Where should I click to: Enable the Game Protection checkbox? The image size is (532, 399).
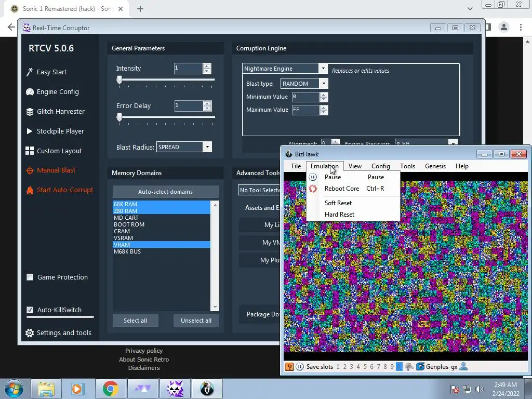point(30,277)
